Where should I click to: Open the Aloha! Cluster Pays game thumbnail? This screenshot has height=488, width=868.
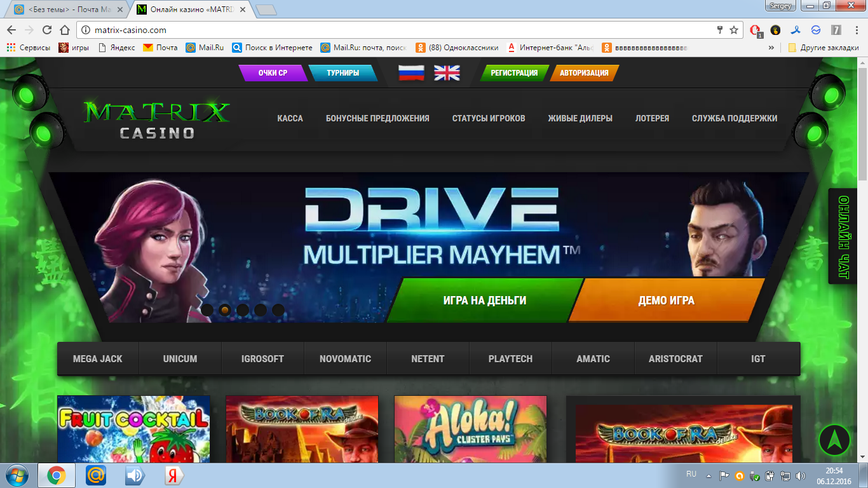pyautogui.click(x=470, y=430)
